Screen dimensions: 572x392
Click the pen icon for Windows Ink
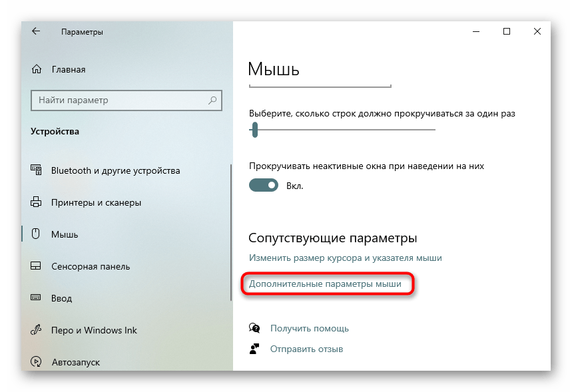coord(36,330)
